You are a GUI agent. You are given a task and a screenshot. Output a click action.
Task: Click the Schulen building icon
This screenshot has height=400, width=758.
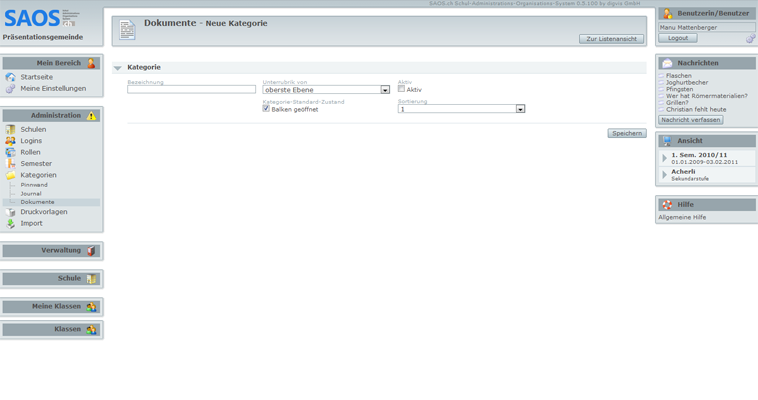[x=10, y=129]
